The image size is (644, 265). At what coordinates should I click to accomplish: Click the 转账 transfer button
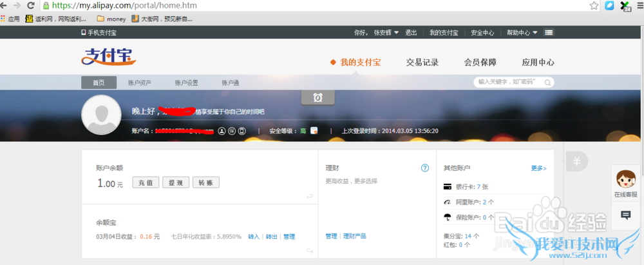[x=206, y=182]
